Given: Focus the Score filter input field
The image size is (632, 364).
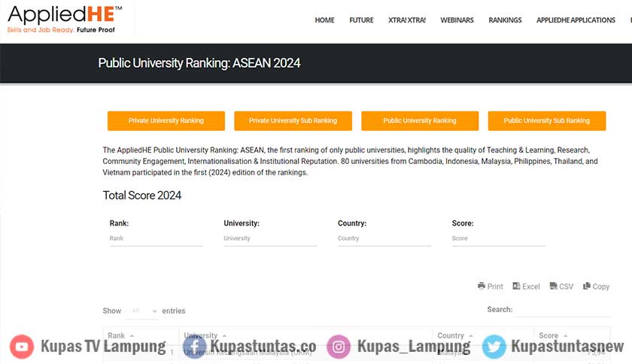Looking at the screenshot, I should point(499,238).
